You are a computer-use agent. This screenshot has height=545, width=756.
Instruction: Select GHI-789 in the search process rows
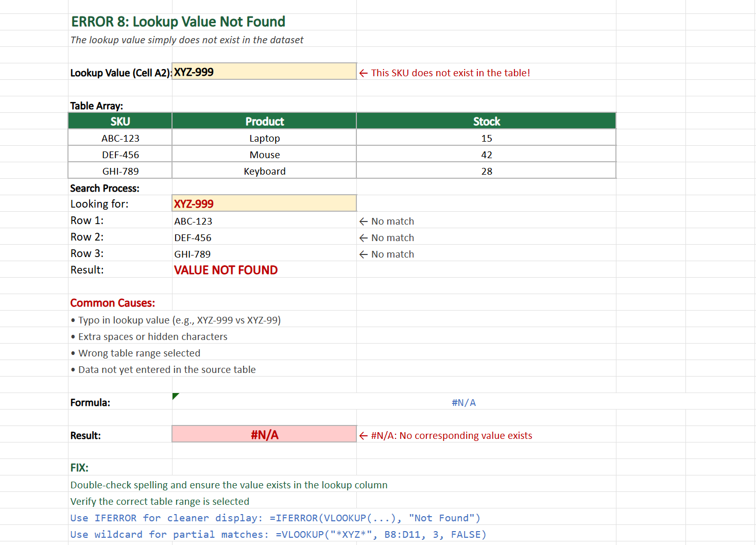(193, 254)
